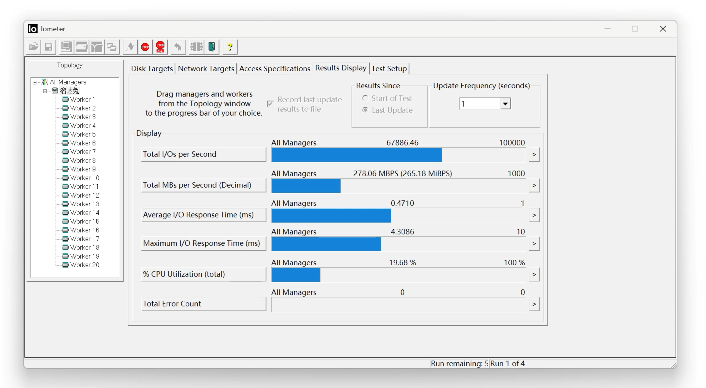Start a new manager from toolbar
Image resolution: width=706 pixels, height=388 pixels.
(66, 47)
